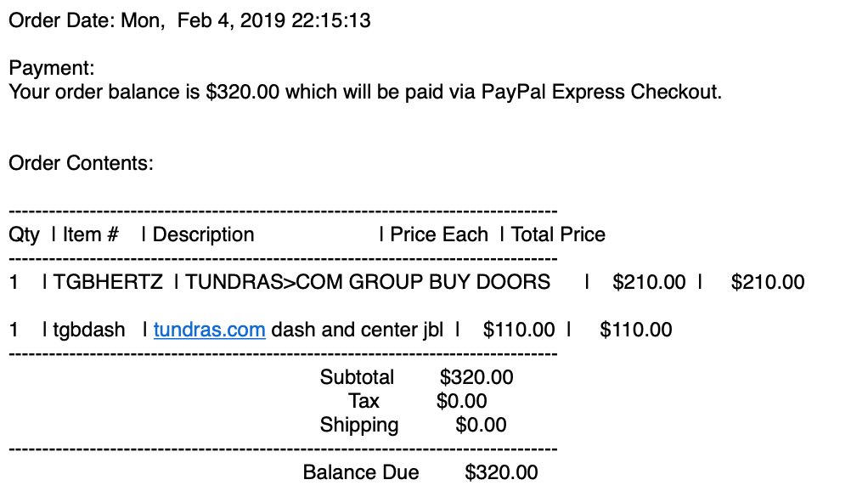Click the Order Contents heading
Image resolution: width=868 pixels, height=491 pixels.
coord(81,163)
